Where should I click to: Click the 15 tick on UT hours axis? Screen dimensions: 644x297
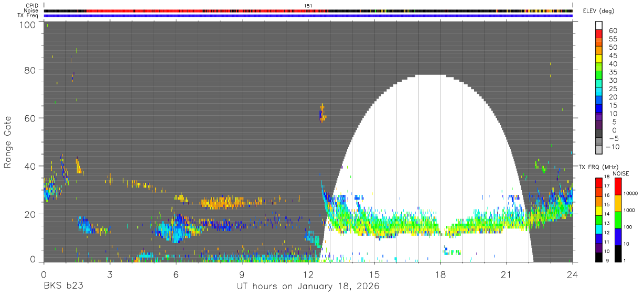374,273
